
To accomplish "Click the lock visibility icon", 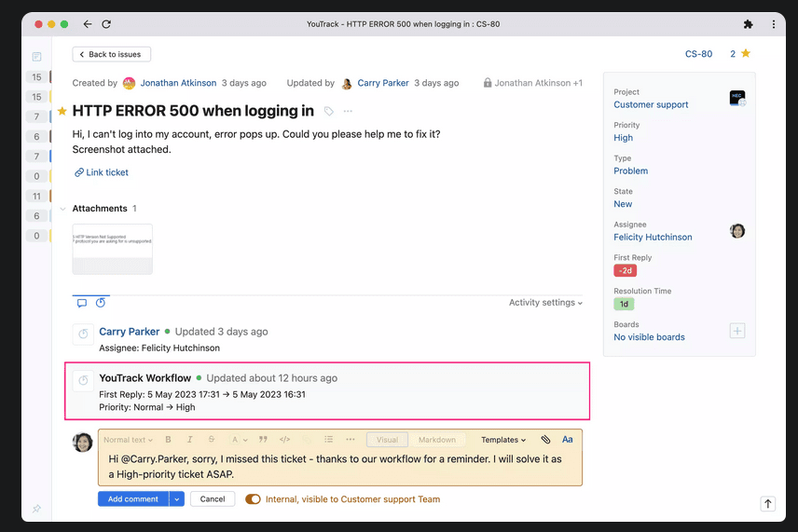I will click(x=487, y=82).
